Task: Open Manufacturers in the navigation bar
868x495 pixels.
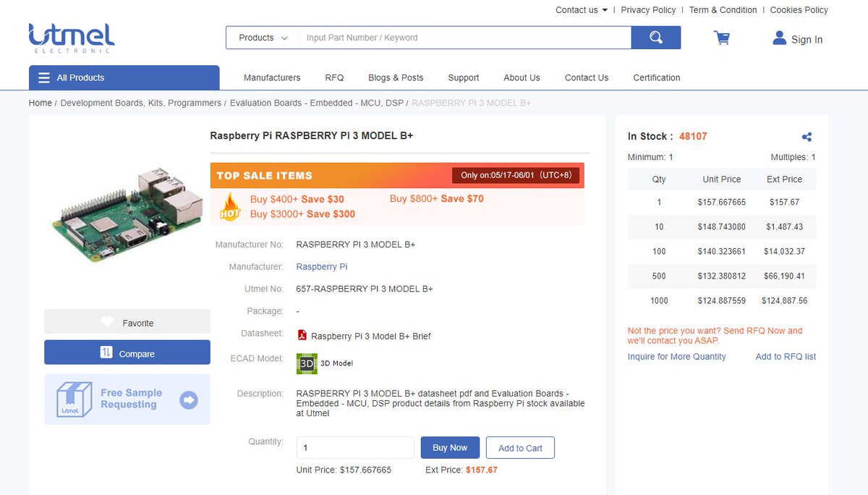Action: point(272,77)
